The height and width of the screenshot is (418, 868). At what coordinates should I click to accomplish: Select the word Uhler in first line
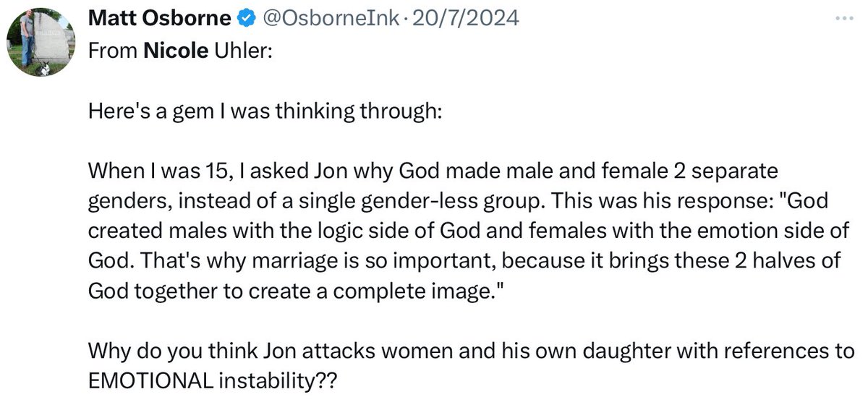click(240, 53)
